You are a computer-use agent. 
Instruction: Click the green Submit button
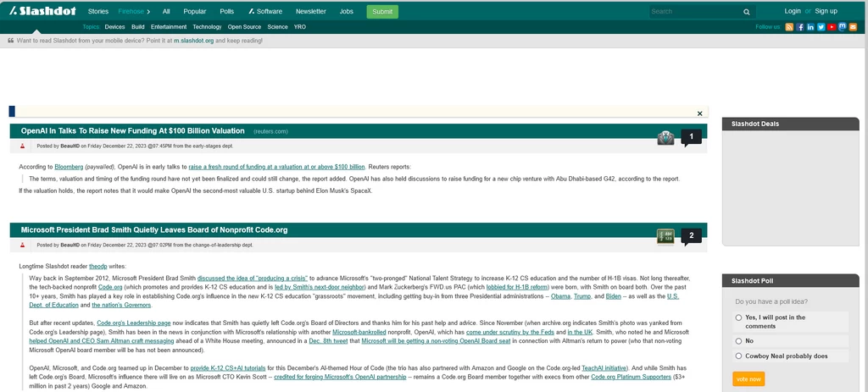click(382, 12)
